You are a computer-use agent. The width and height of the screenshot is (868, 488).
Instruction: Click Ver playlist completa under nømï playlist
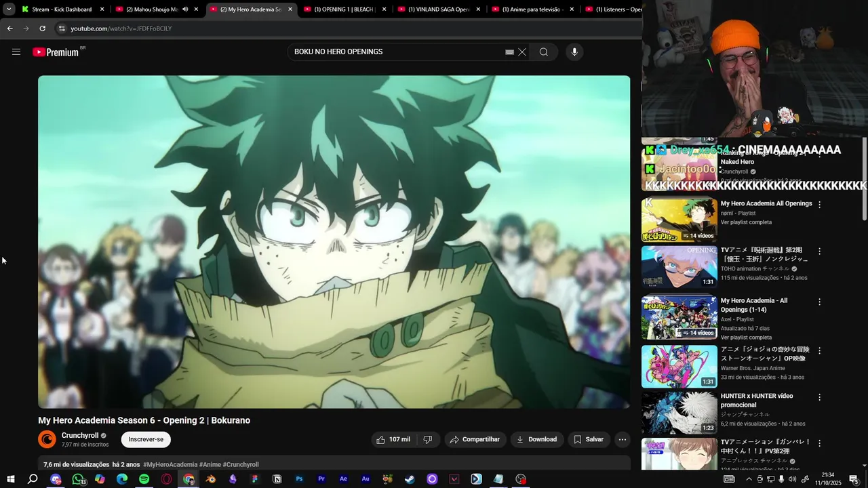pyautogui.click(x=746, y=222)
